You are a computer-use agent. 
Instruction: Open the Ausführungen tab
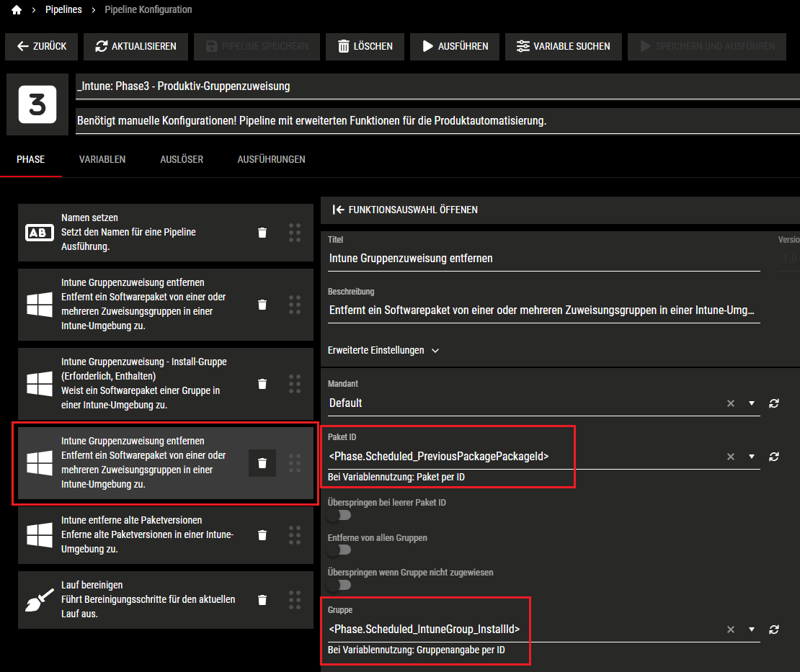coord(271,159)
